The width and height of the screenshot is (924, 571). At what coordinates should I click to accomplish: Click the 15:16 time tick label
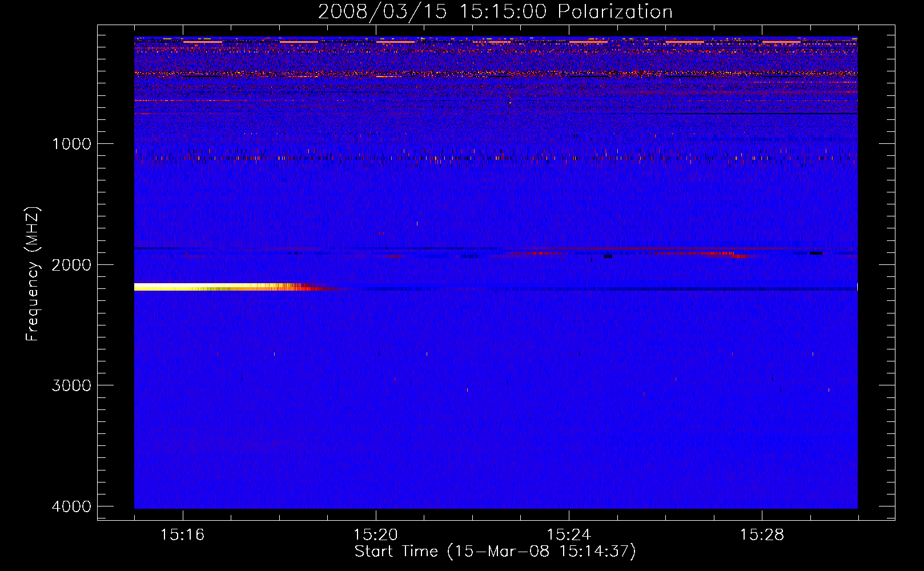tap(183, 534)
